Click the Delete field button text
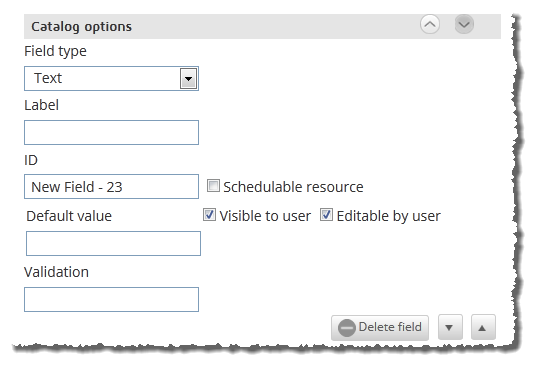This screenshot has width=533, height=366. coord(390,327)
